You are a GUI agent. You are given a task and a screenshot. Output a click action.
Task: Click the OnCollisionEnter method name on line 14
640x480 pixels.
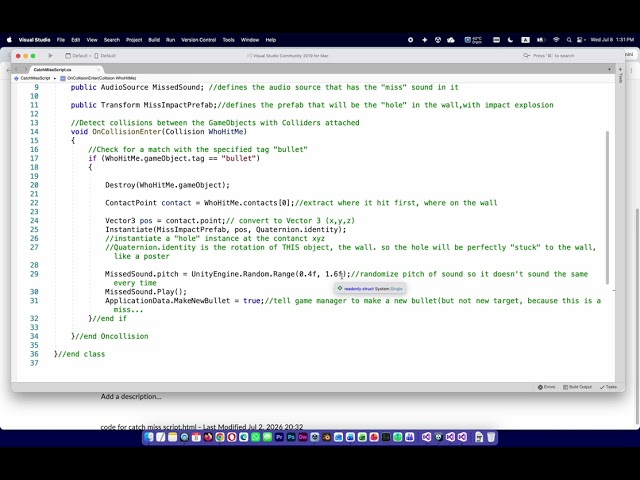pyautogui.click(x=127, y=131)
